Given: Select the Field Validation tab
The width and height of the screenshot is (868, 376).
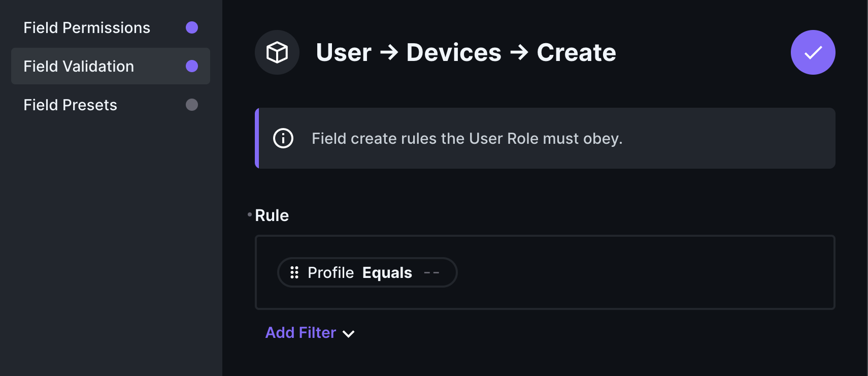Looking at the screenshot, I should [79, 66].
